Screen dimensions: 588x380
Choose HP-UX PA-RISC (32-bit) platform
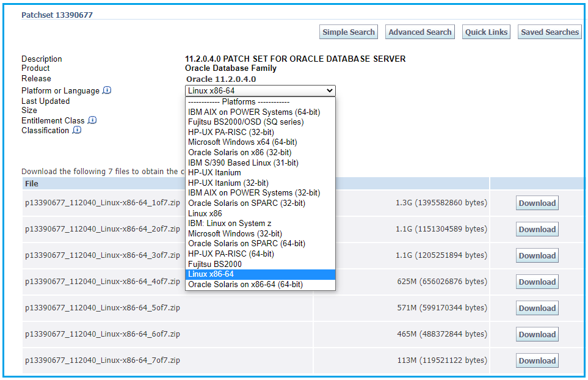click(260, 132)
